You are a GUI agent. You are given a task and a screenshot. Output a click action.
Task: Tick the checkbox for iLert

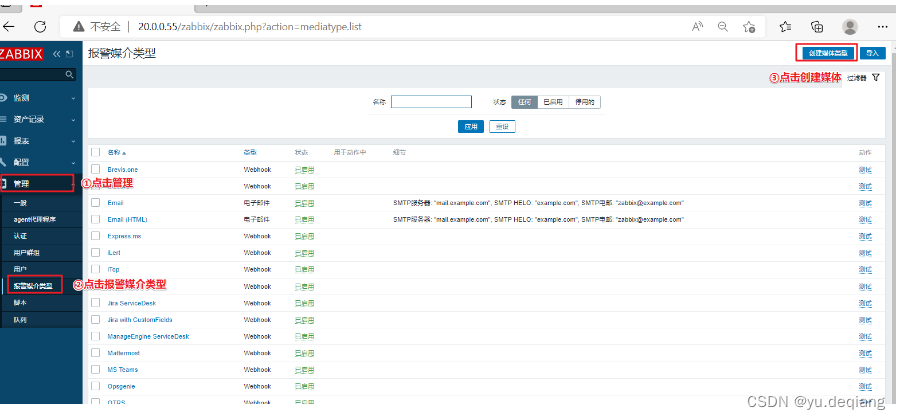click(x=95, y=253)
